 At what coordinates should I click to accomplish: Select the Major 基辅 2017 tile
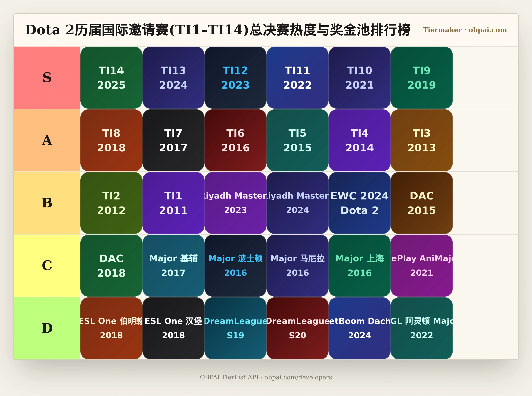pos(173,266)
